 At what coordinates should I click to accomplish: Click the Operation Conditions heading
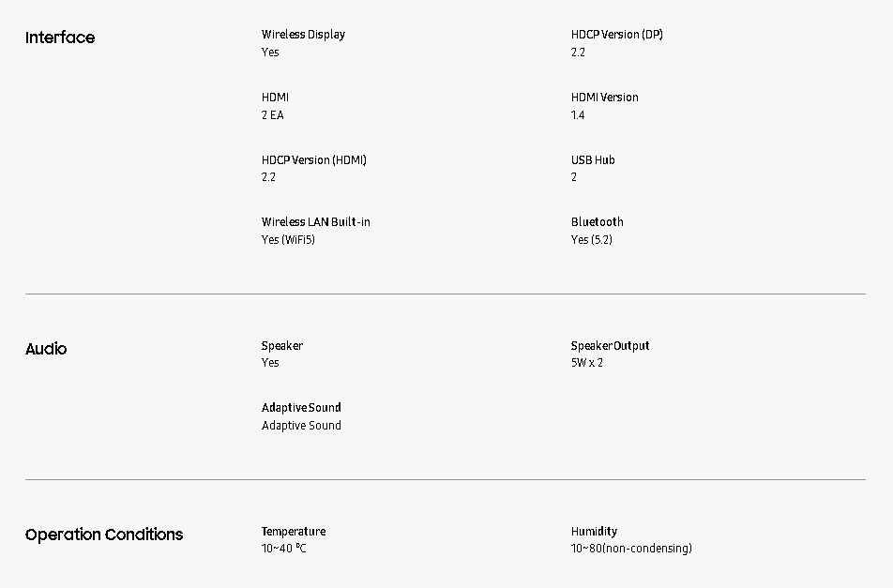[104, 535]
